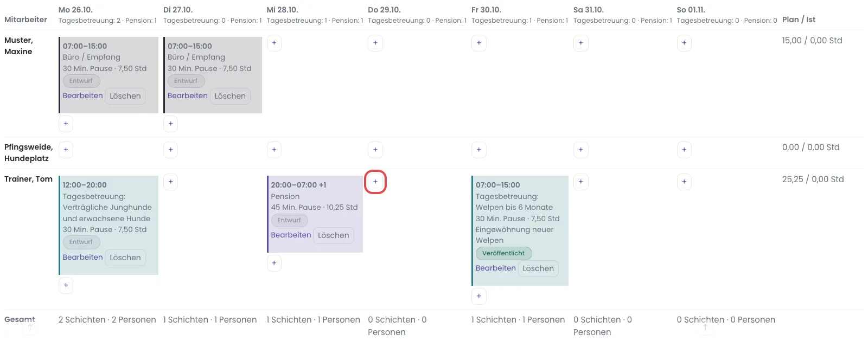Add shift for Pfingsweide, Hundeplatz on So 01.11.
868x347 pixels.
[684, 150]
